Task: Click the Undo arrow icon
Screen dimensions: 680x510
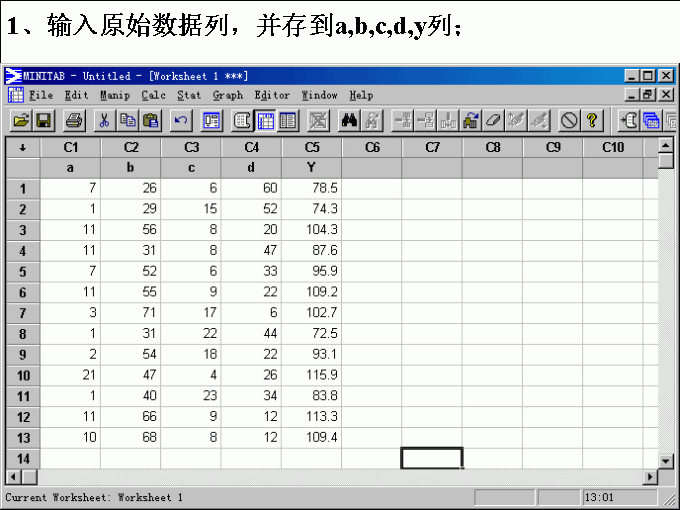Action: point(181,121)
